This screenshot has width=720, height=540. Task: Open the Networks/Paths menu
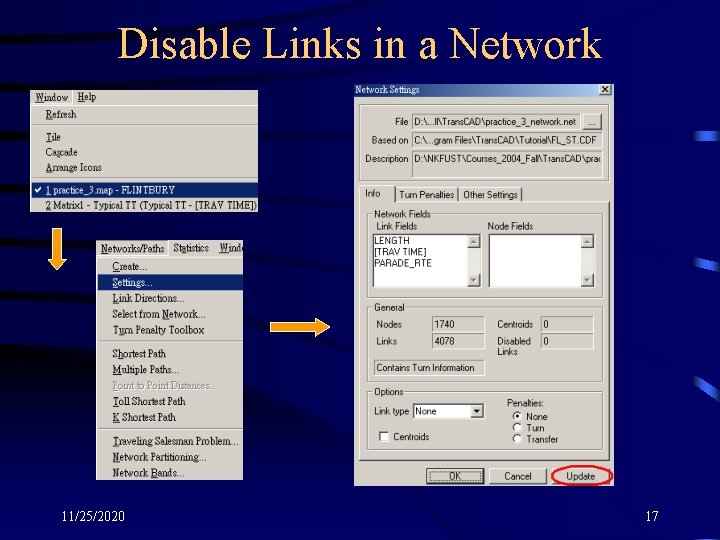click(x=133, y=248)
